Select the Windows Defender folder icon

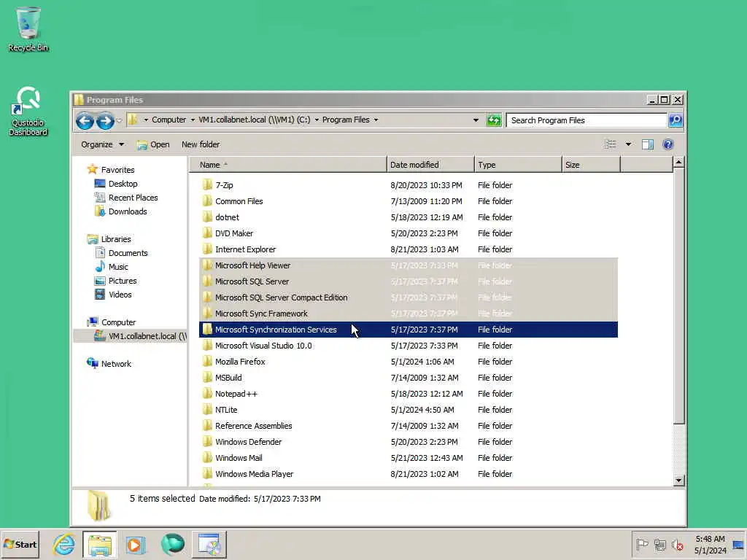[x=207, y=441]
